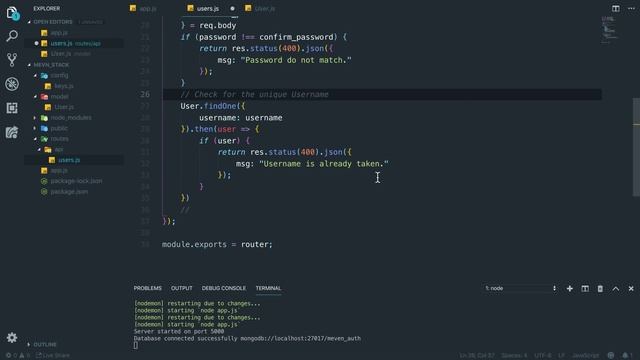Click errors and warnings status indicator

click(x=18, y=356)
